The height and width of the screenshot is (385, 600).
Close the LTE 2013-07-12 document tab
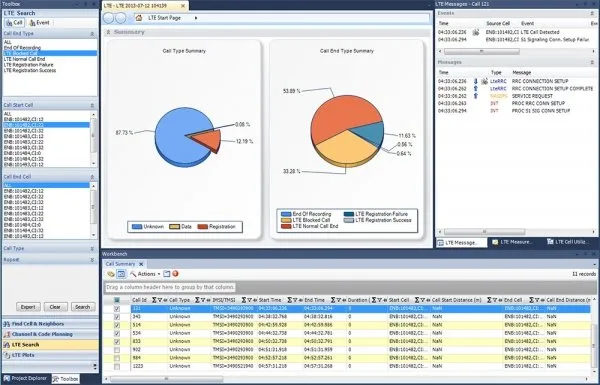click(x=183, y=6)
